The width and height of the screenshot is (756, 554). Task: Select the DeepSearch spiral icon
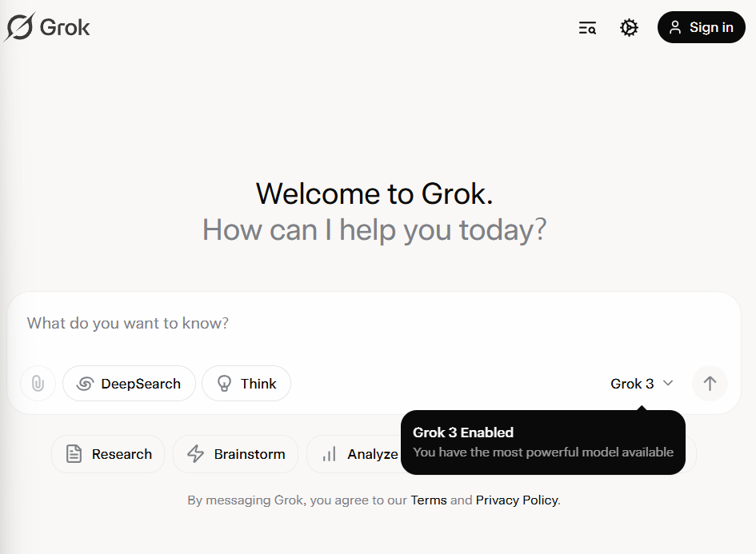(x=85, y=384)
